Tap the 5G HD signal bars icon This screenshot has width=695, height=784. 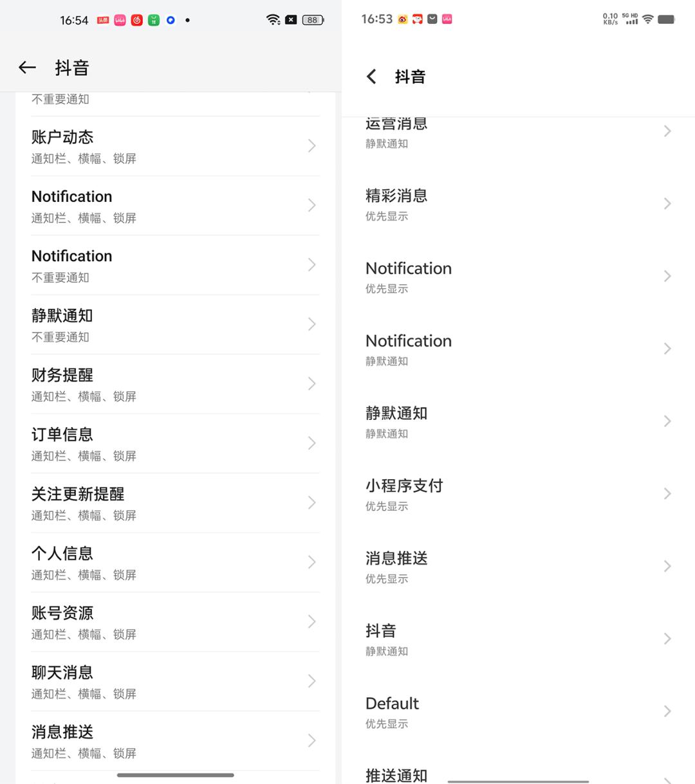(631, 19)
